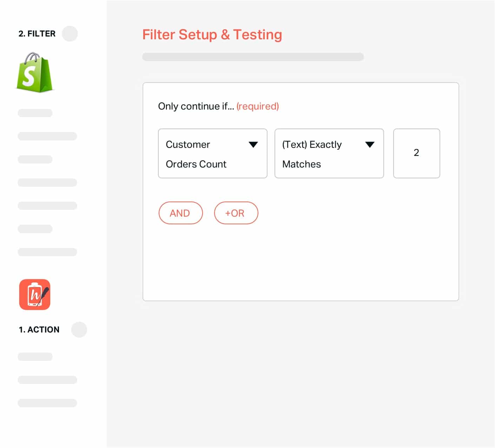Screen dimensions: 495x448
Task: Click the arrow beside (Text) Exactly Matches
Action: point(370,145)
